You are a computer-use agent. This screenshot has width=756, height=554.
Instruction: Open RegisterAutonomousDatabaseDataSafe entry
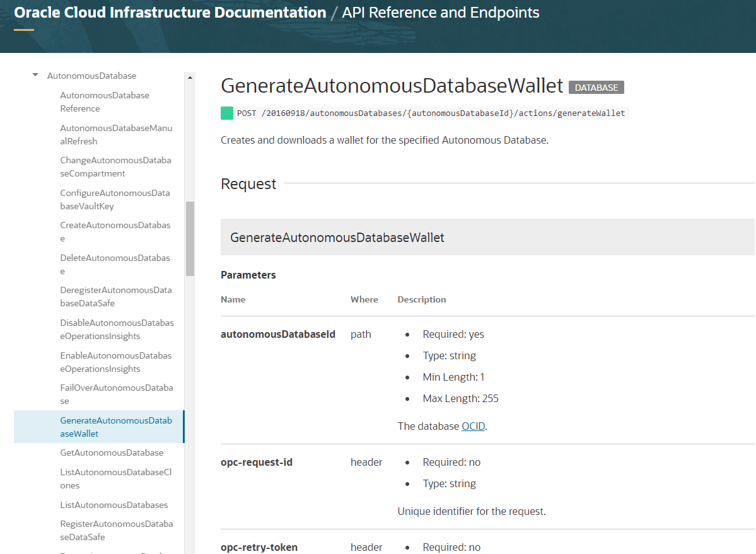pos(117,531)
